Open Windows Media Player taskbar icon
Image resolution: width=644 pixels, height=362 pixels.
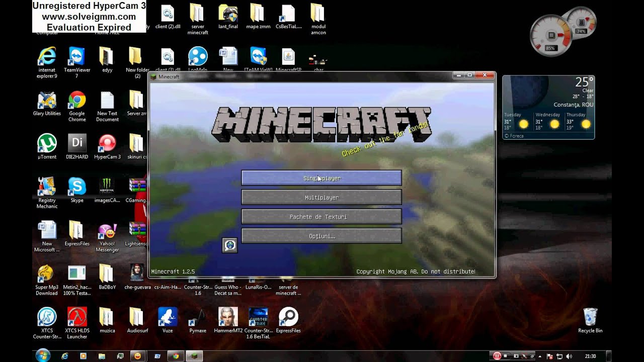83,355
